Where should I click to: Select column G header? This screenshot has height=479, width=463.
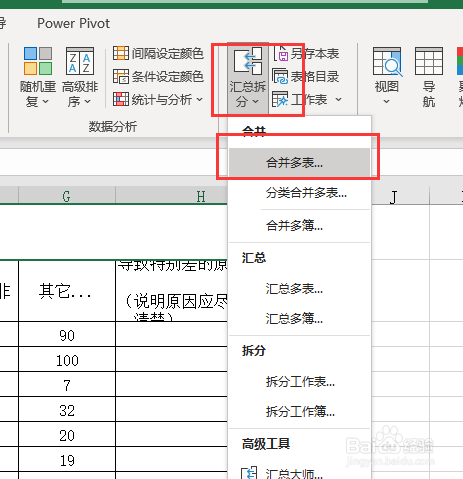coord(67,196)
